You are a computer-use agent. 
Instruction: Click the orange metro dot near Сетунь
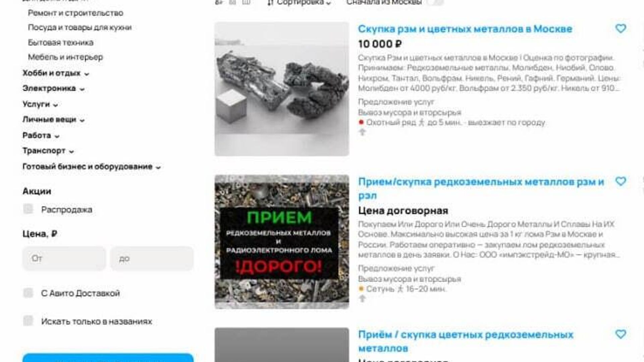point(361,289)
